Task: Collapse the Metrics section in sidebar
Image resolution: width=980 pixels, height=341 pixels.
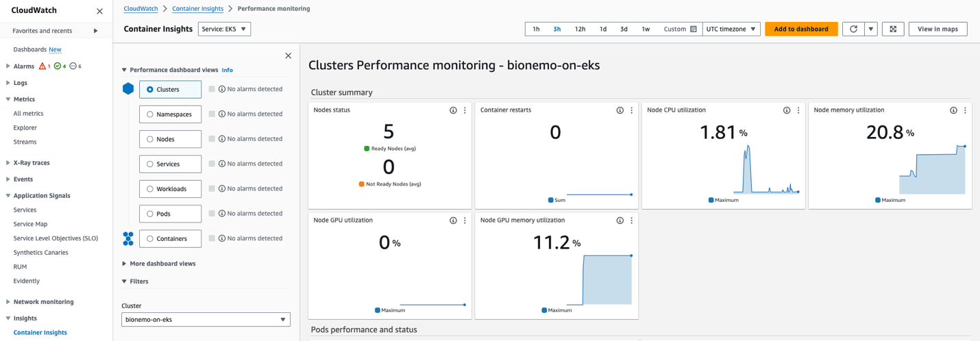Action: coord(8,99)
